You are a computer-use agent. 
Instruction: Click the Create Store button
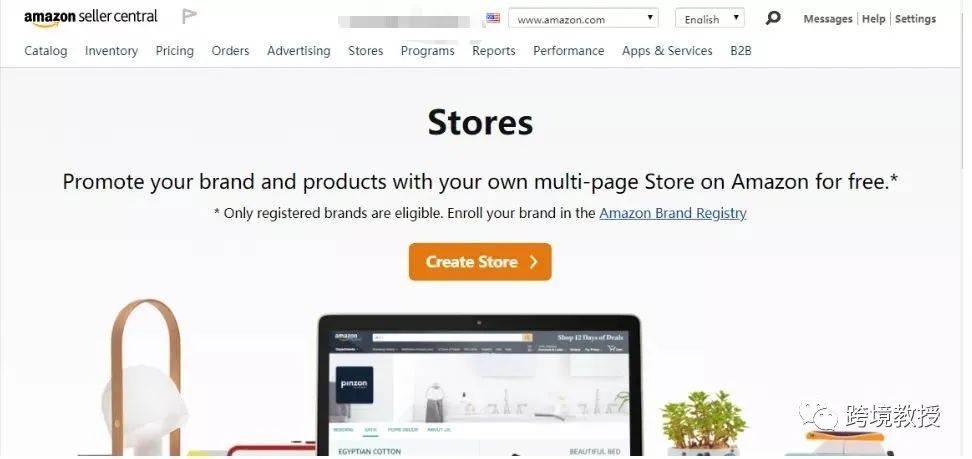tap(480, 262)
